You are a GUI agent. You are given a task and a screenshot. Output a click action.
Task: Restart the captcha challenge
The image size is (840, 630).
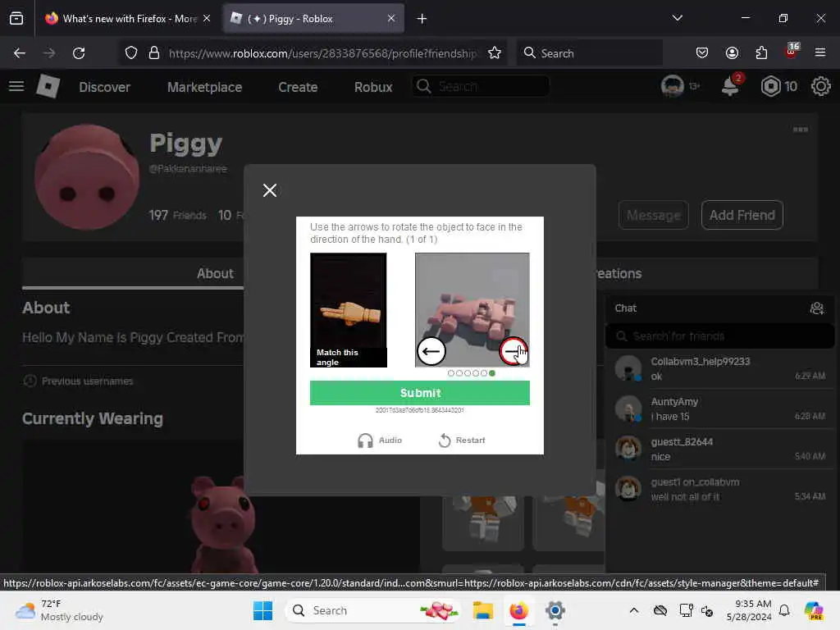click(x=462, y=441)
